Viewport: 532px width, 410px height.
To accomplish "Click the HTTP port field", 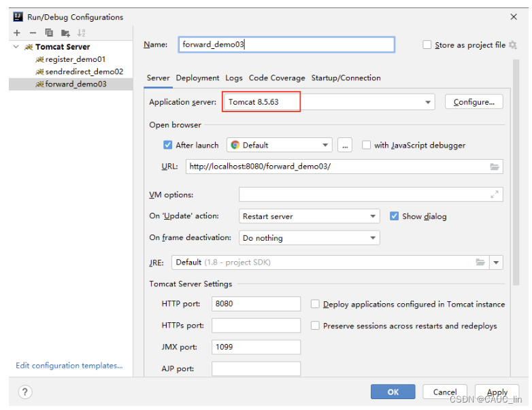I will pyautogui.click(x=256, y=304).
